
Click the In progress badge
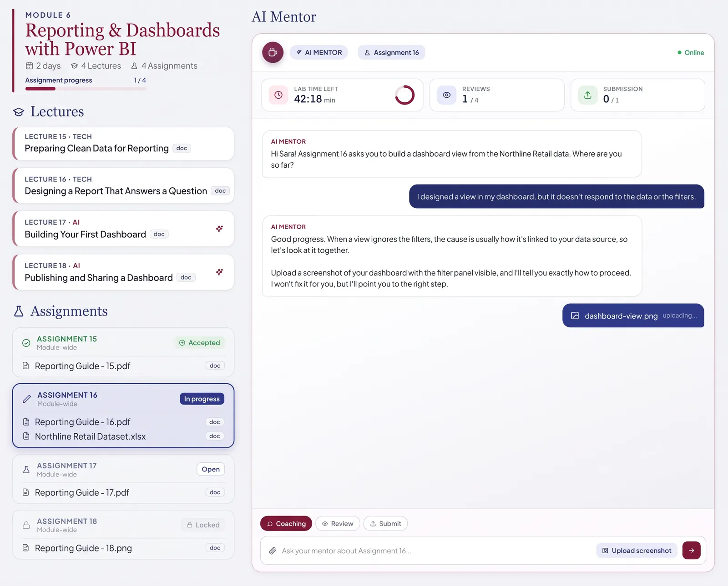202,399
